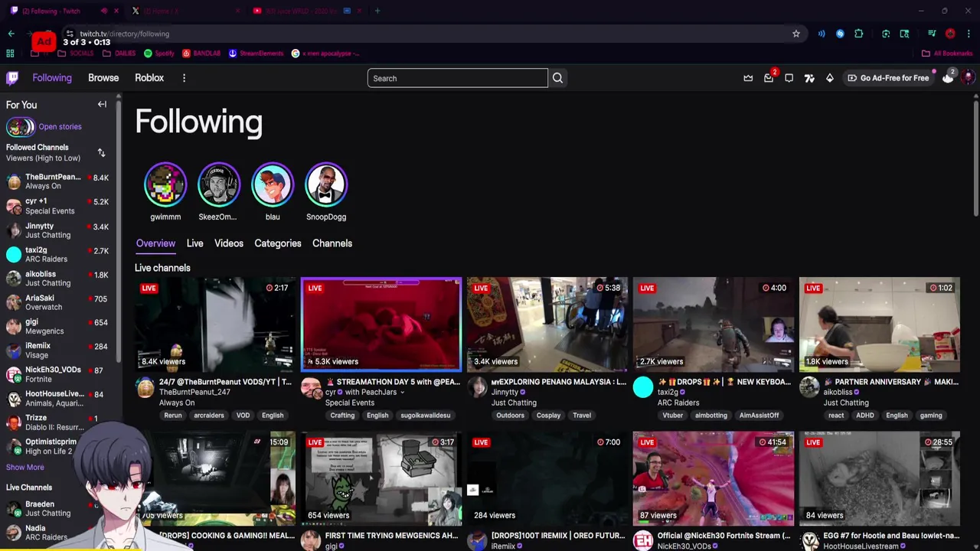This screenshot has height=551, width=980.
Task: Open Jinnytty Penang stream thumbnail
Action: [547, 324]
